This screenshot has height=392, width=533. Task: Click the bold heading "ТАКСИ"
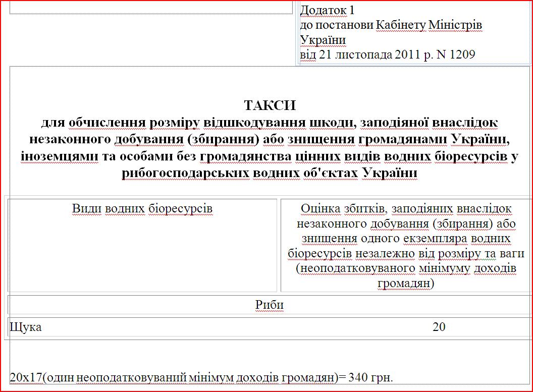[x=270, y=105]
